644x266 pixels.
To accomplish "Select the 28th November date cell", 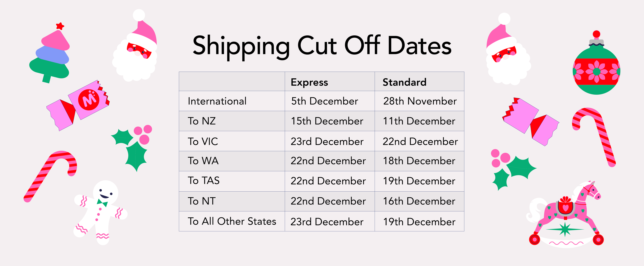I will click(x=420, y=101).
